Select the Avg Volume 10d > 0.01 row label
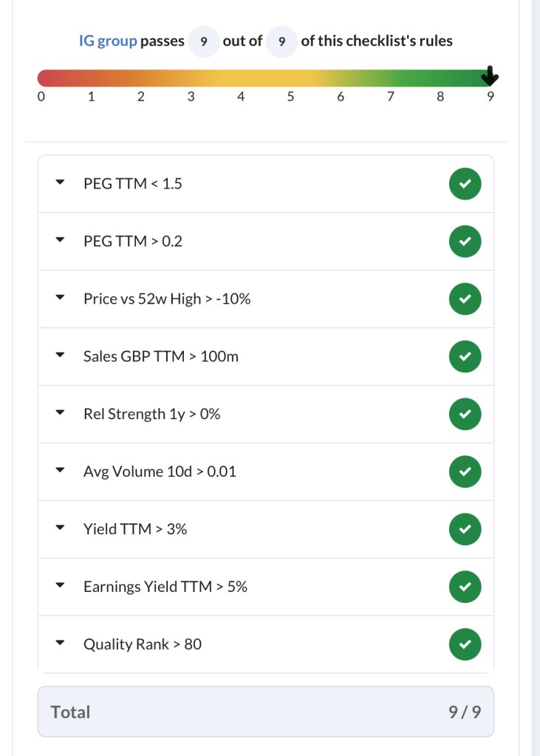The height and width of the screenshot is (756, 540). pyautogui.click(x=160, y=471)
